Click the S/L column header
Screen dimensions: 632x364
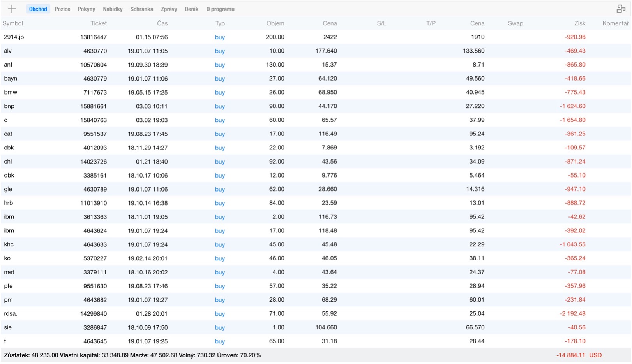(381, 23)
